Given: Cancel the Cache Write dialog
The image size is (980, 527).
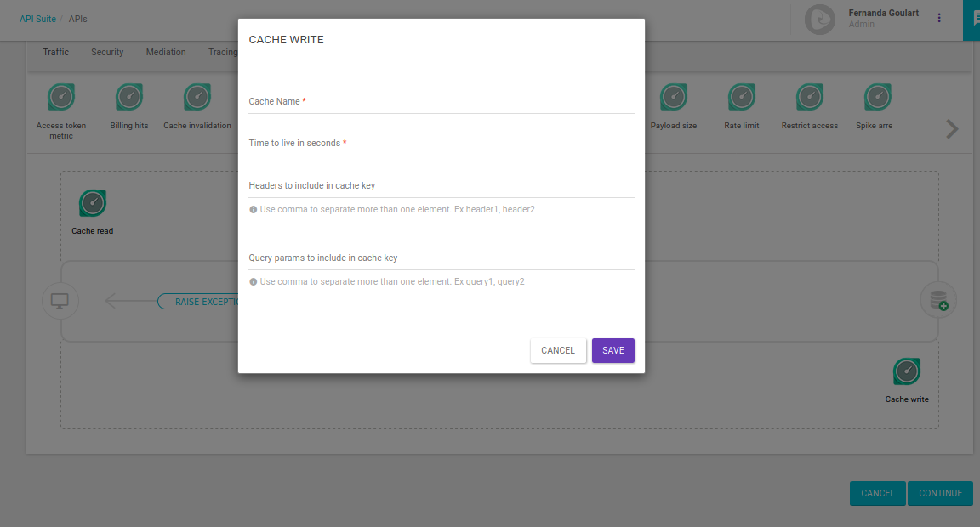Looking at the screenshot, I should click(x=558, y=350).
